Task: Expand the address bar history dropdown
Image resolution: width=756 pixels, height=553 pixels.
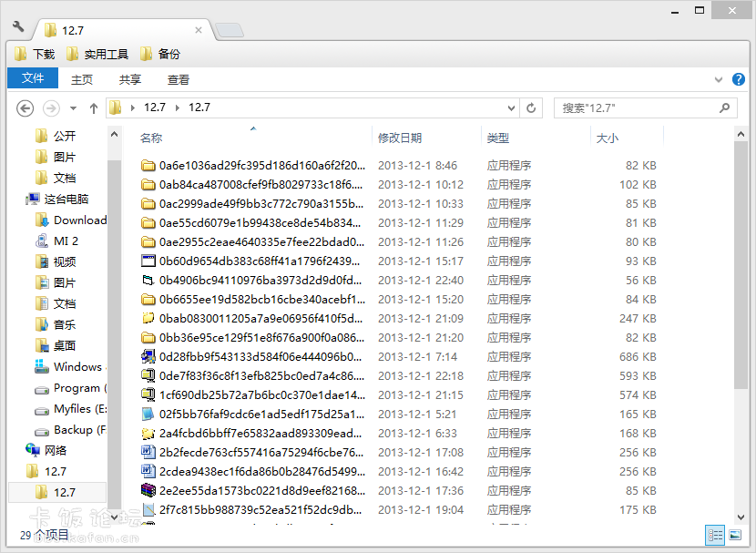Action: [x=510, y=108]
